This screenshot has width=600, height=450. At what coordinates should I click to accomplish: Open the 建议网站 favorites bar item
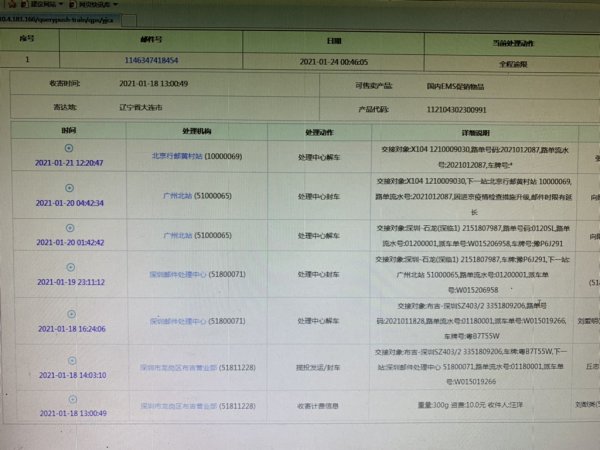41,4
